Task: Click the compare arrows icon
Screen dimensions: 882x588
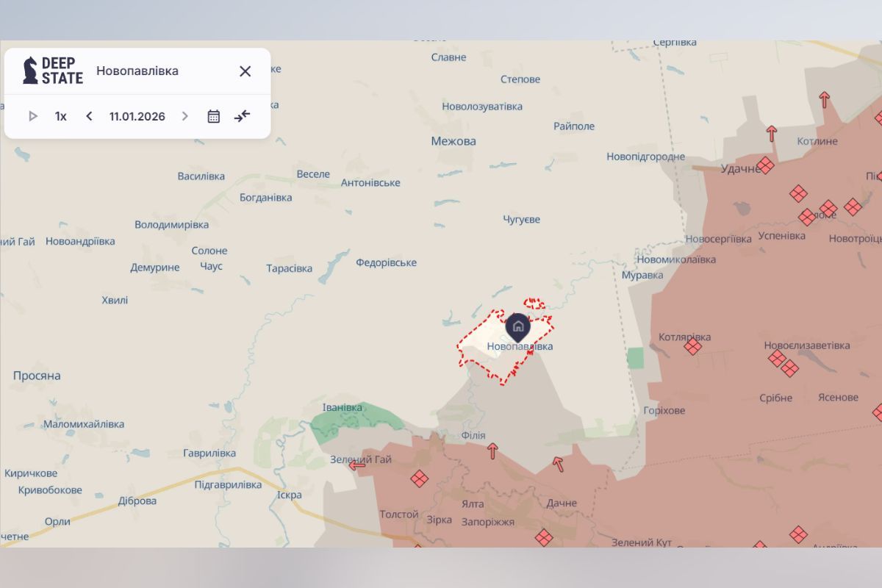Action: (x=243, y=116)
